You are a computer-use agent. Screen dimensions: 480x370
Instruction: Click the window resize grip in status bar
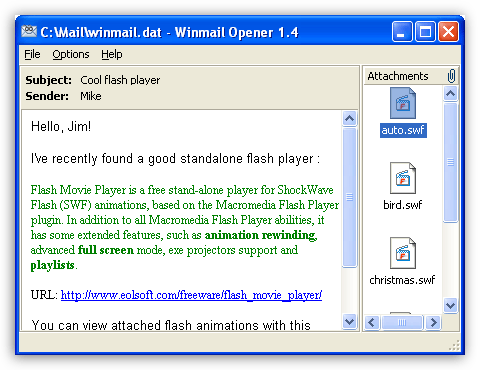[454, 345]
